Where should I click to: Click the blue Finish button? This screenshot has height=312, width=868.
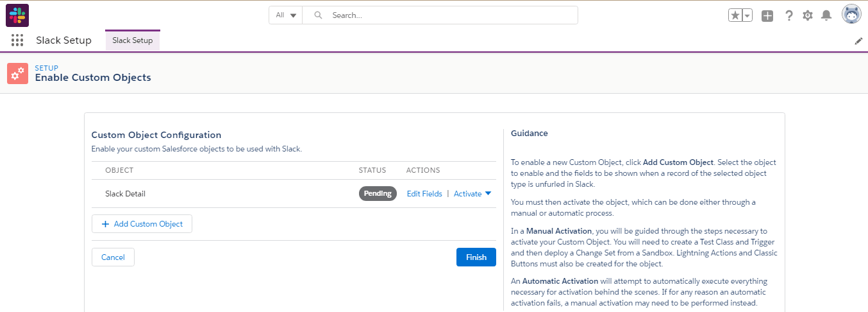click(476, 257)
